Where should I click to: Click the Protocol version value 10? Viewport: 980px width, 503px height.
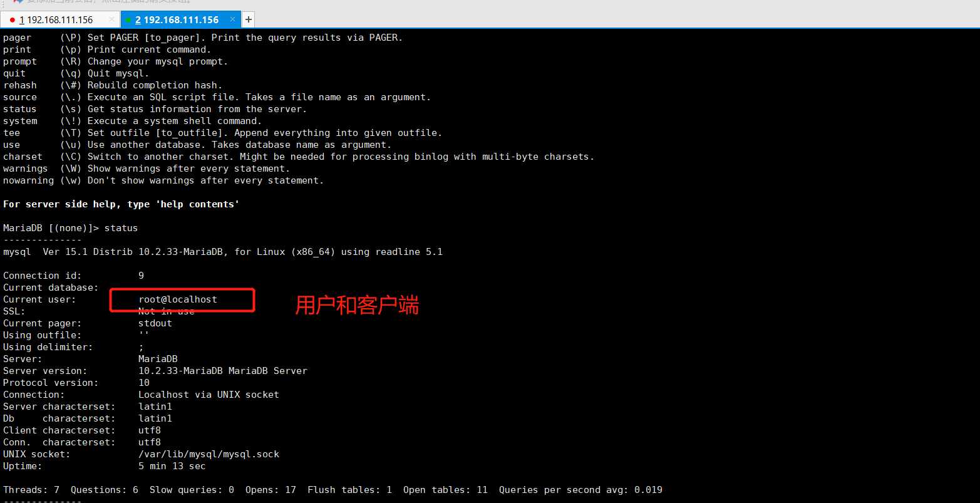click(x=144, y=383)
